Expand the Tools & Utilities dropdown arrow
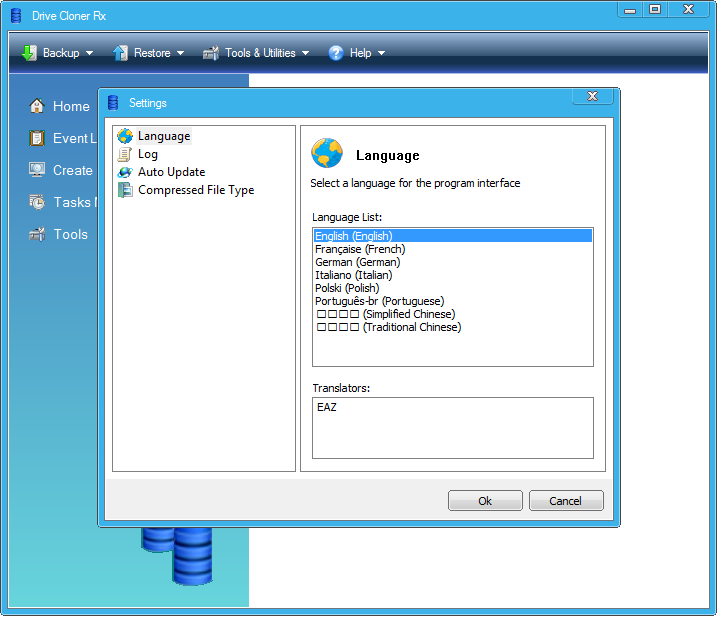 (x=305, y=54)
